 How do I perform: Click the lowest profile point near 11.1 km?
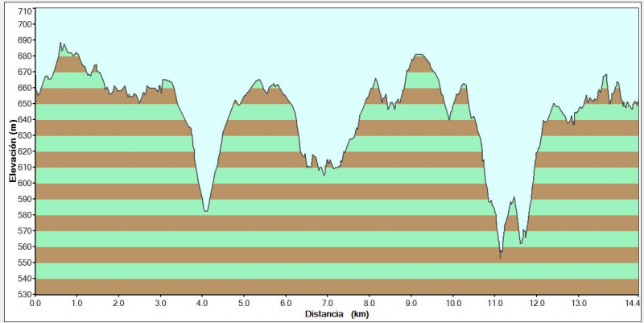click(x=501, y=257)
